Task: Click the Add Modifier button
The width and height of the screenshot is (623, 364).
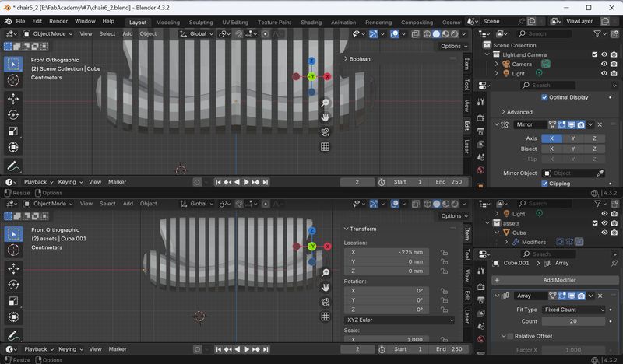Action: click(x=555, y=280)
